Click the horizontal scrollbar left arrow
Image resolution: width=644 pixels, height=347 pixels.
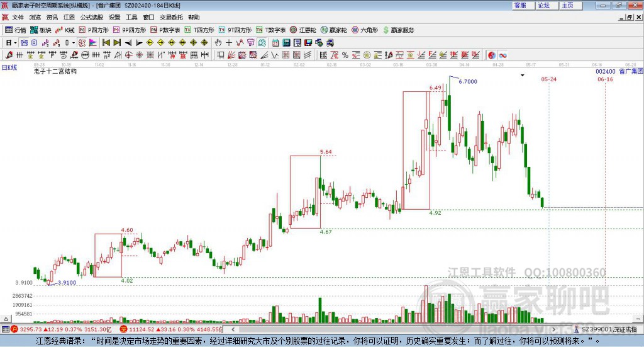coord(233,329)
